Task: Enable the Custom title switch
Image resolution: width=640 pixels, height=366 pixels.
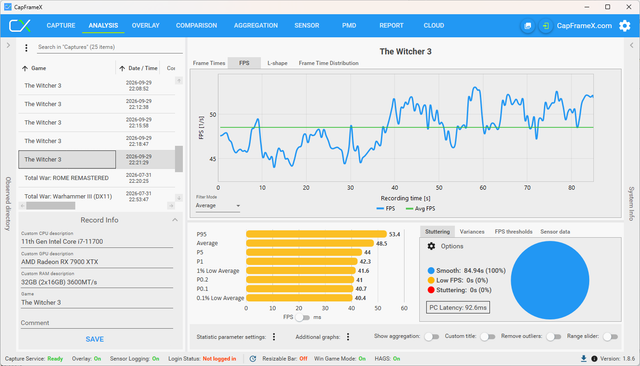Action: point(487,337)
